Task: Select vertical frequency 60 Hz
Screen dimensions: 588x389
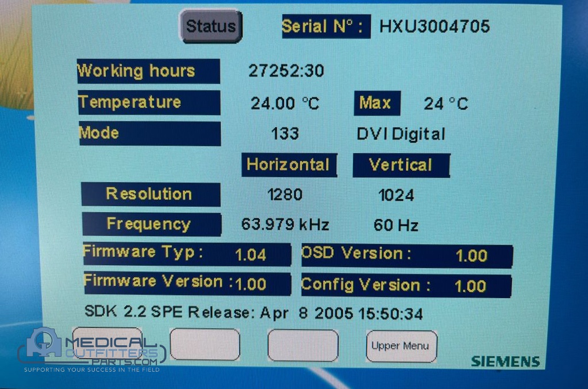Action: tap(396, 226)
